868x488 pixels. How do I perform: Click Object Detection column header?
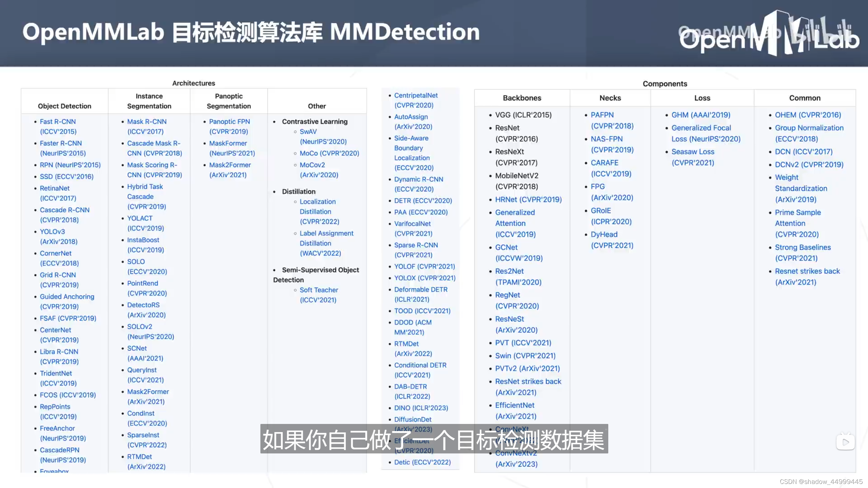click(x=64, y=105)
